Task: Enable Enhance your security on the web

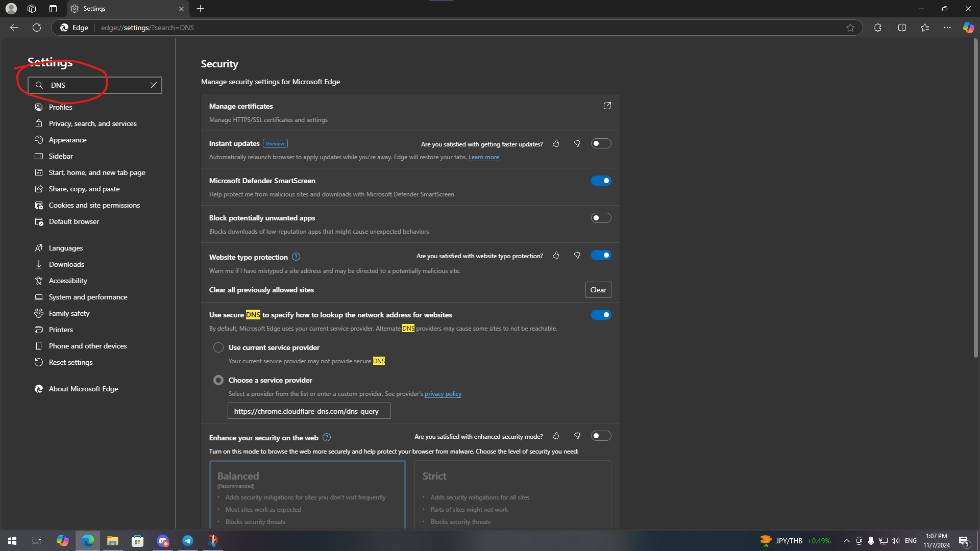Action: pos(601,436)
